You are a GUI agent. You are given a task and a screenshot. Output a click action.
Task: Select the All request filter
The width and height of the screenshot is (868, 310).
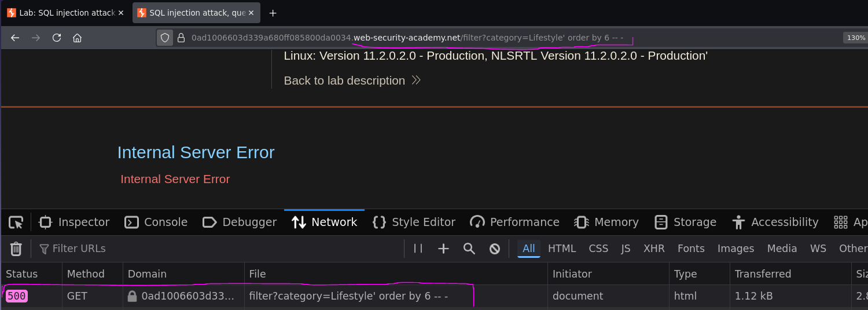[x=529, y=249]
